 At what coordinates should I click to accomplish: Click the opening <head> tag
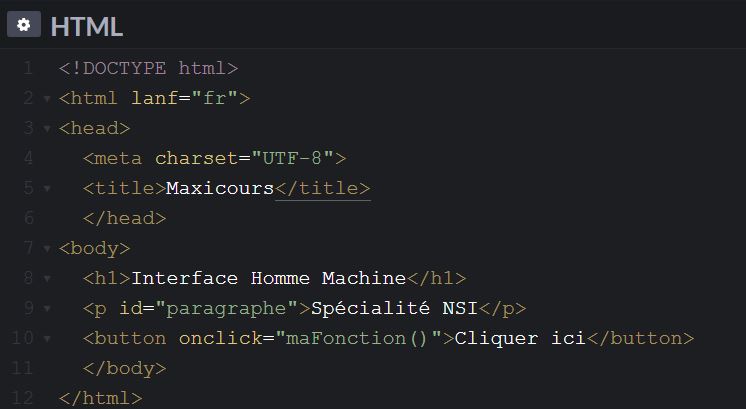95,128
